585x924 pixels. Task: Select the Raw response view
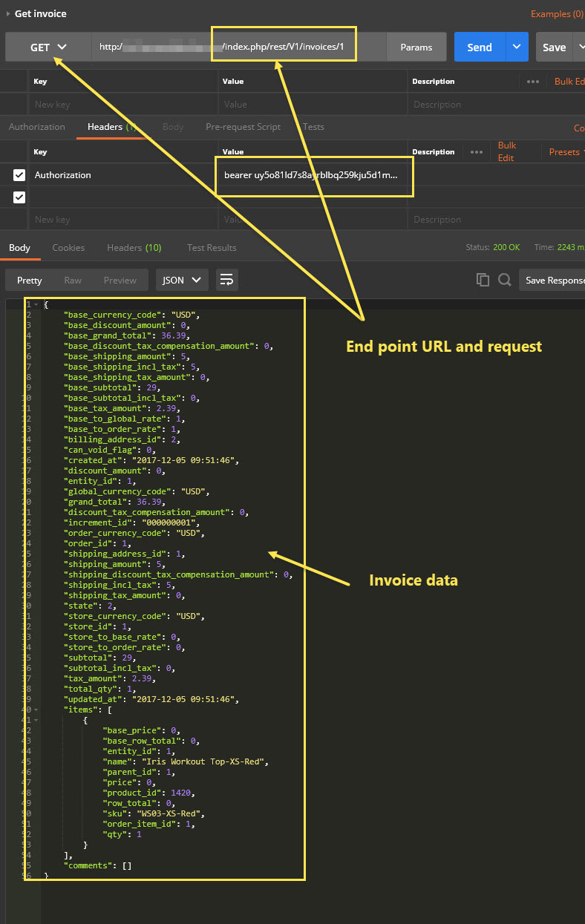[x=72, y=280]
